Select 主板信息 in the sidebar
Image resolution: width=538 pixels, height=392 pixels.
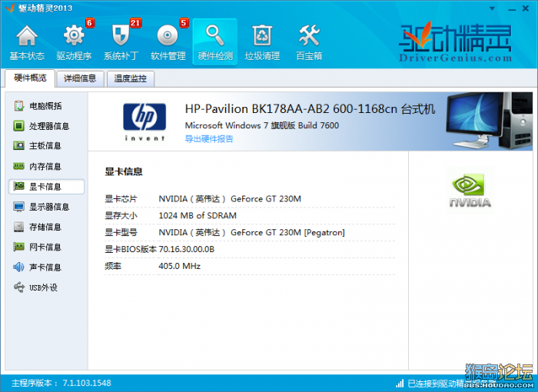pyautogui.click(x=46, y=146)
